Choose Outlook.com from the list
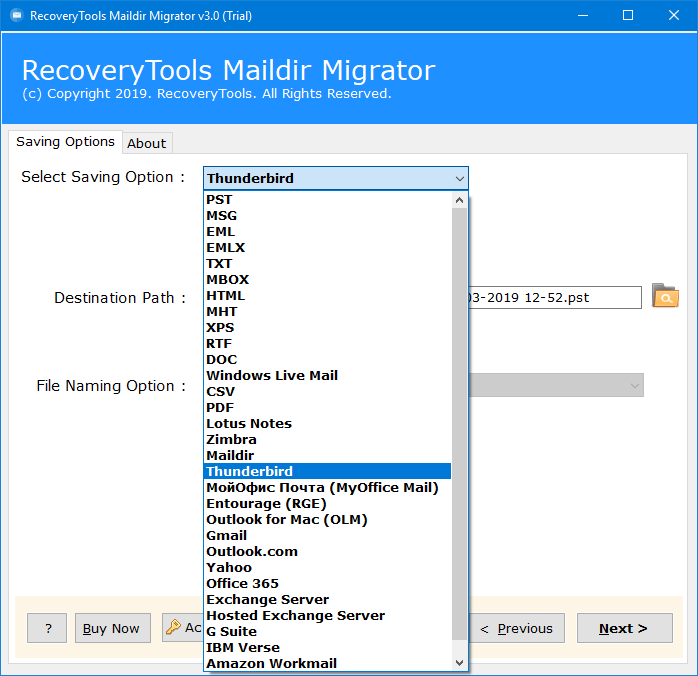698x676 pixels. [327, 551]
